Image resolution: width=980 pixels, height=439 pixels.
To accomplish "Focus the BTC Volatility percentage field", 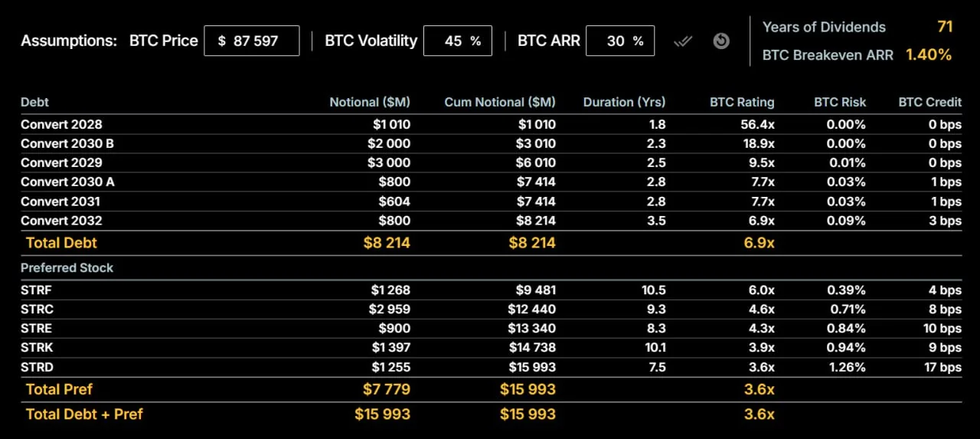I will pos(457,41).
